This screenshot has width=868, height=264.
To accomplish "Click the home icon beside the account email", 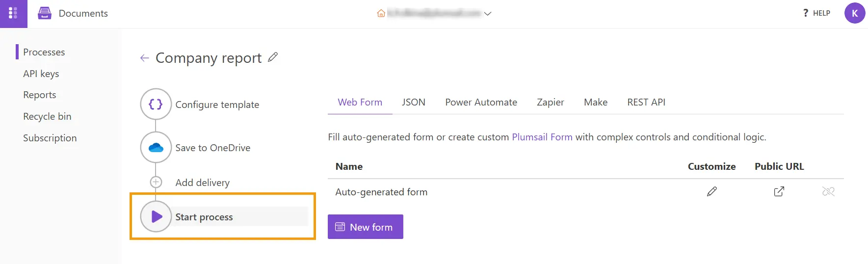I will (381, 14).
